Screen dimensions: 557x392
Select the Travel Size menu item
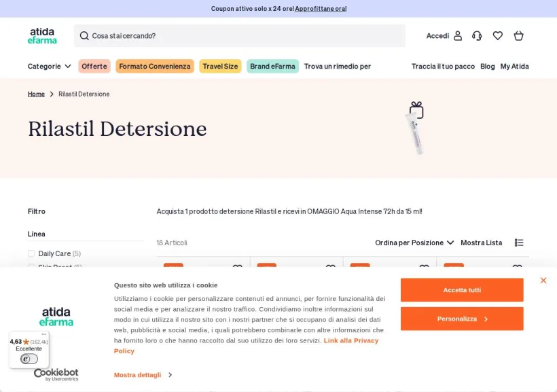click(220, 66)
